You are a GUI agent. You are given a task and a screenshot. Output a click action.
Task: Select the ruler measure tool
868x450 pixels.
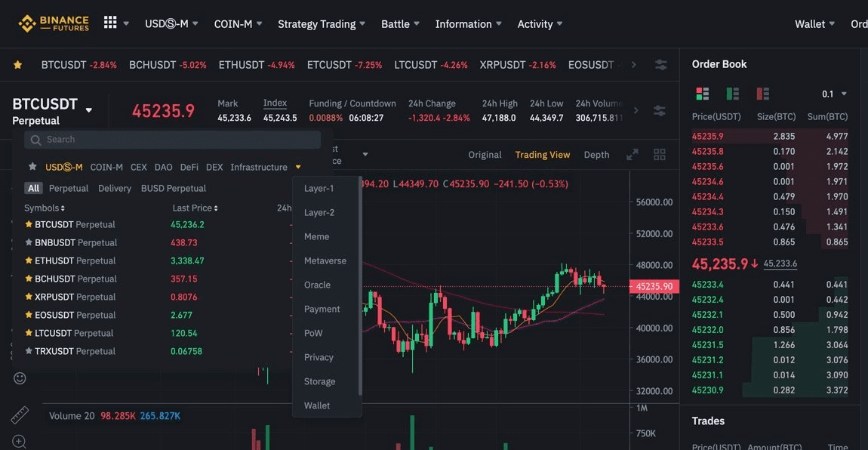tap(20, 415)
